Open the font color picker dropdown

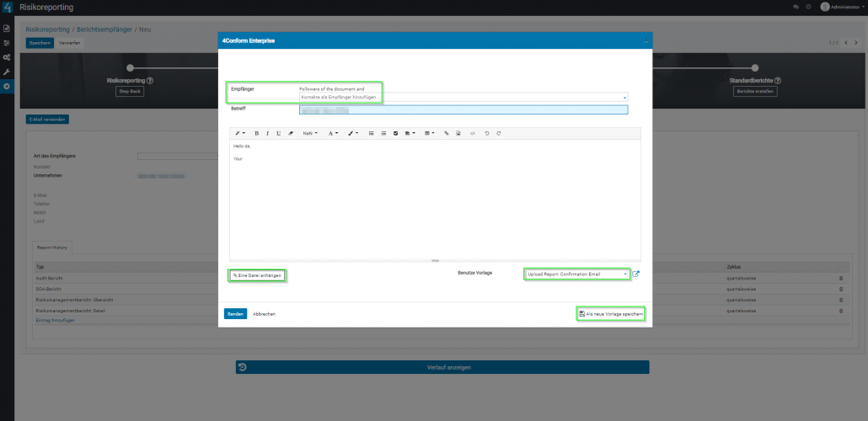333,133
